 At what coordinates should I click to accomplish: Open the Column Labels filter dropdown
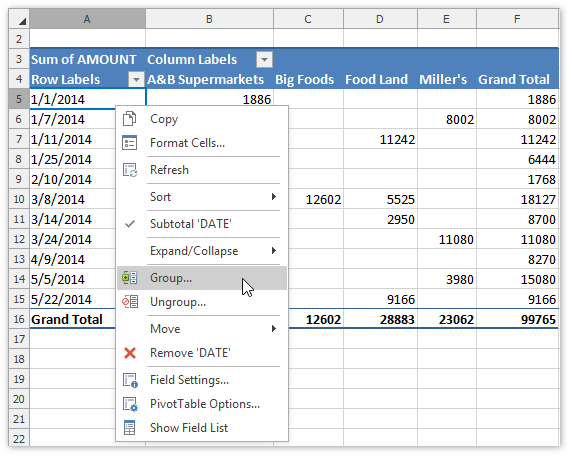click(264, 59)
